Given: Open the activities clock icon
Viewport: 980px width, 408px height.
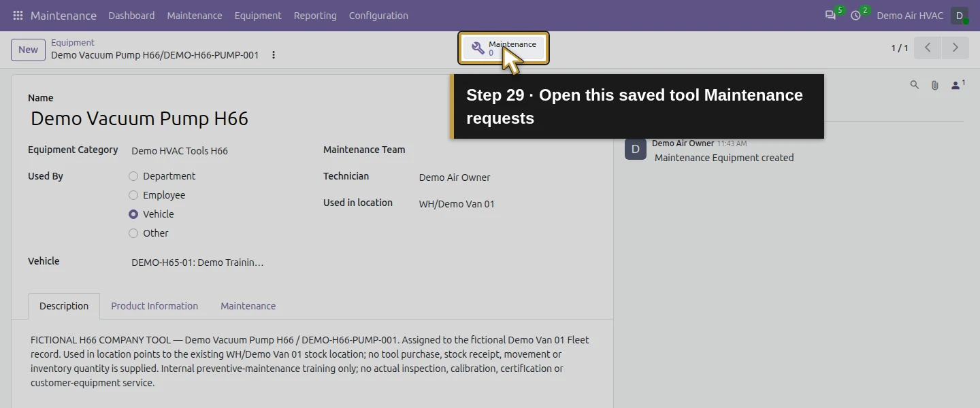Looking at the screenshot, I should (x=855, y=15).
